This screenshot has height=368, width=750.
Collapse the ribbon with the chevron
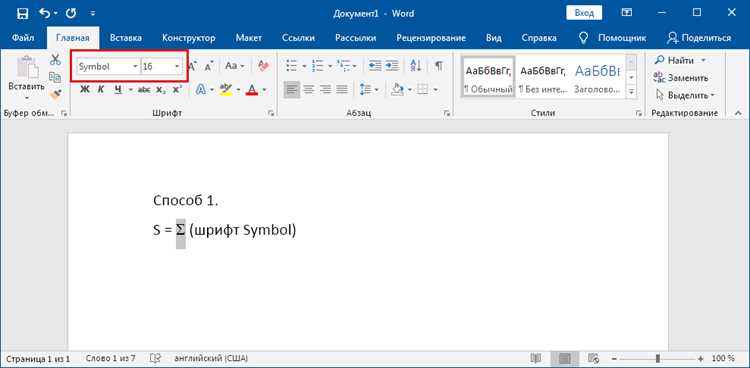738,113
